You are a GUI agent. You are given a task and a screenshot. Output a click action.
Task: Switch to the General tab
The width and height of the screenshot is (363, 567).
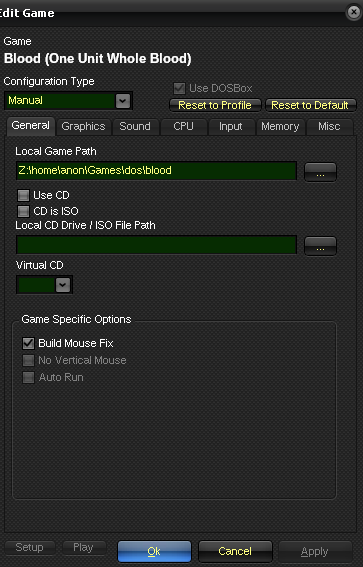click(x=30, y=126)
